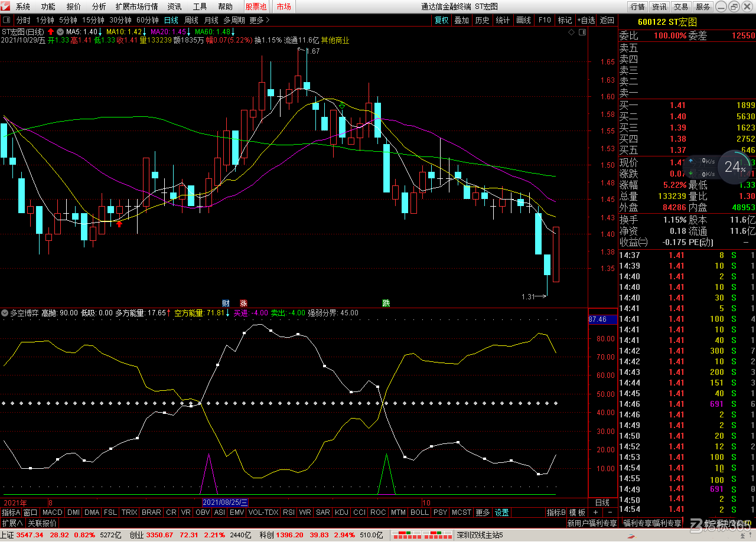Screen dimensions: 756x542
Task: Click the 跌 marker on the chart
Action: [x=386, y=303]
